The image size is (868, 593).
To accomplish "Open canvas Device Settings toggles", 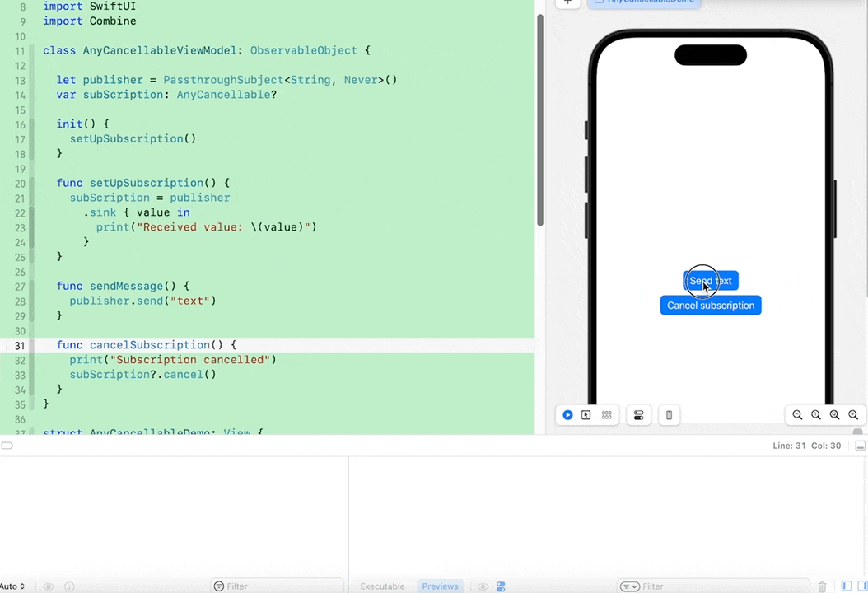I will point(638,415).
